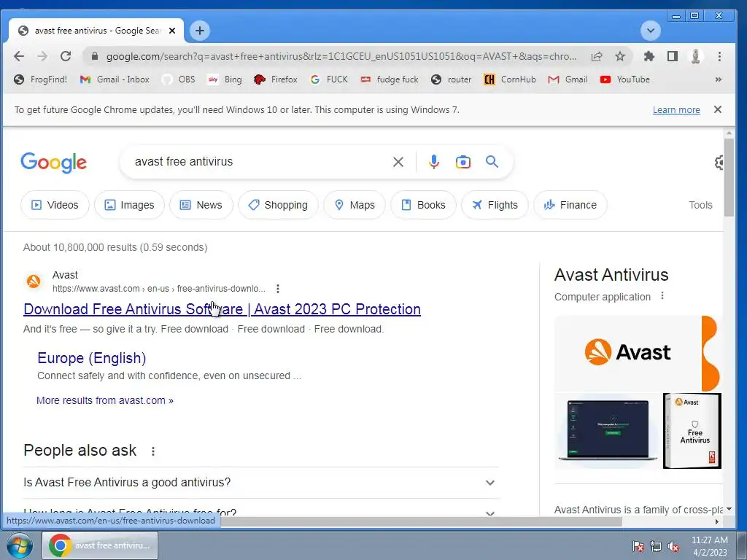Open the Action Center flag tray icon

tap(638, 546)
